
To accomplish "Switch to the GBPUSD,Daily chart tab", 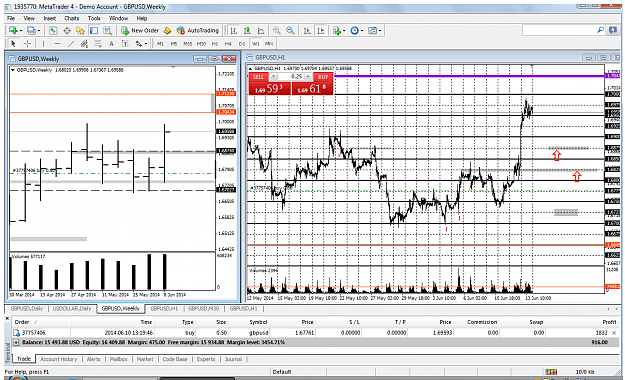I will tap(27, 309).
